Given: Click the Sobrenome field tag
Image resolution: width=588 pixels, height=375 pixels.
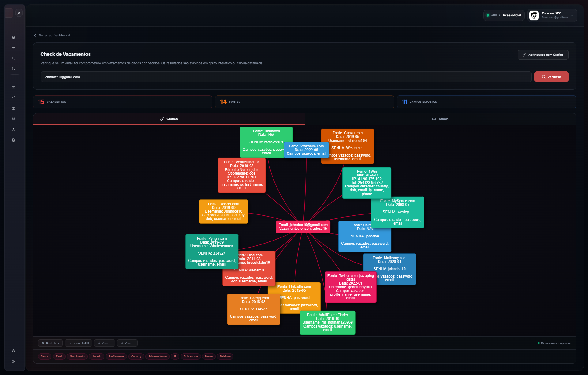Looking at the screenshot, I should point(191,356).
